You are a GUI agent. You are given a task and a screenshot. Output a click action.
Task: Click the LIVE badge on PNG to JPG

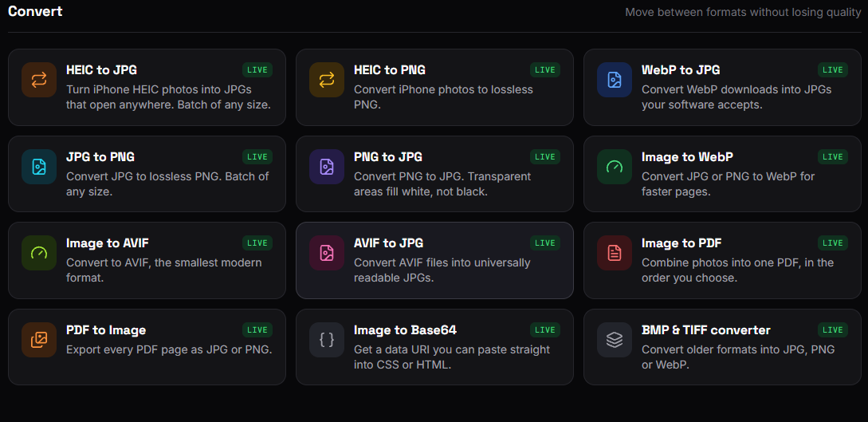(x=545, y=156)
